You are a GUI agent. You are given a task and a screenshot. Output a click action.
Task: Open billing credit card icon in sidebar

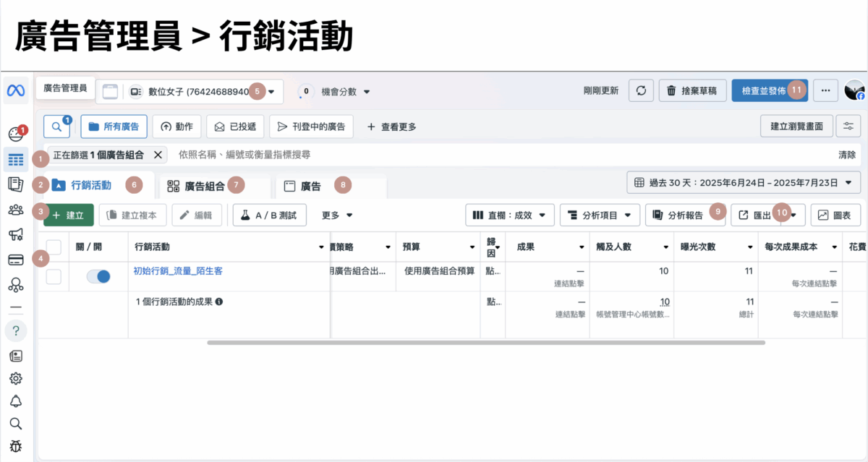15,260
